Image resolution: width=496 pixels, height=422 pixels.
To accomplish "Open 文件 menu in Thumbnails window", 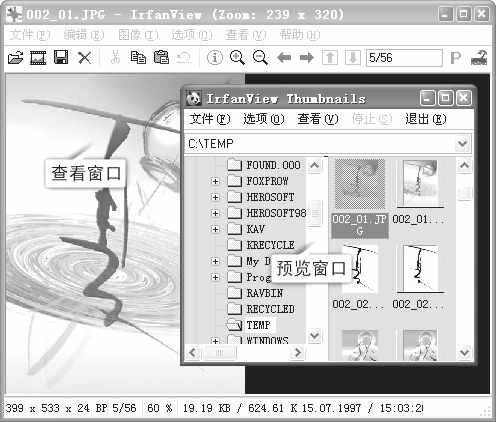I will coord(210,119).
